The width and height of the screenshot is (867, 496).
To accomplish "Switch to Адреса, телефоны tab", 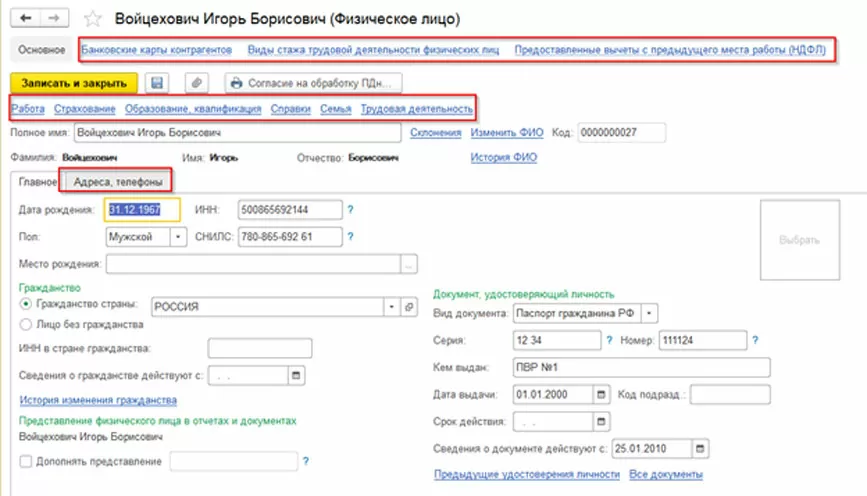I will pyautogui.click(x=118, y=181).
